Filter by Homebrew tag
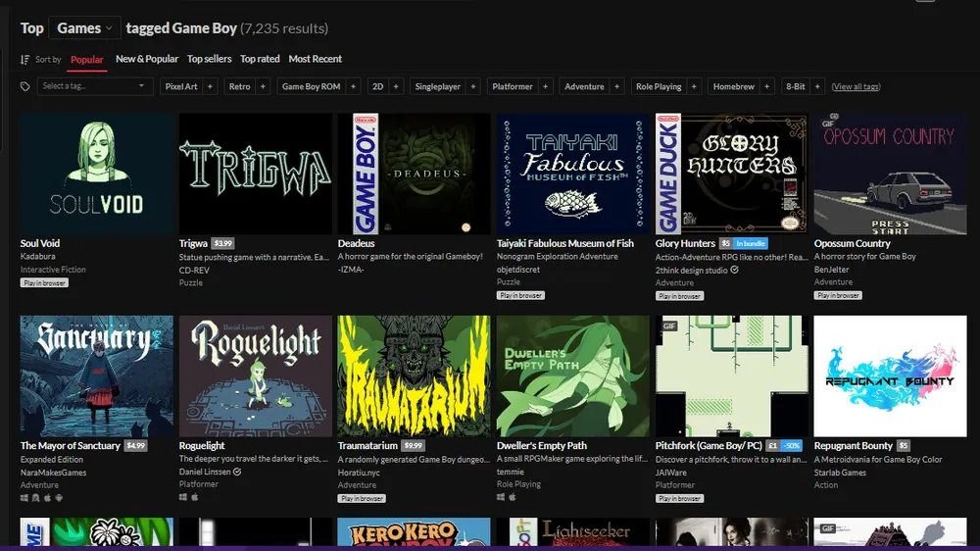 (734, 87)
